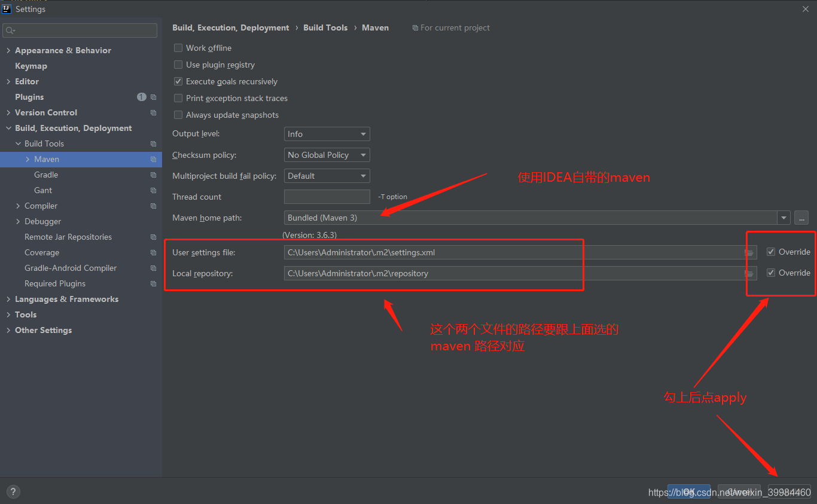This screenshot has width=817, height=504.
Task: Toggle Override for Local repository
Action: (771, 273)
